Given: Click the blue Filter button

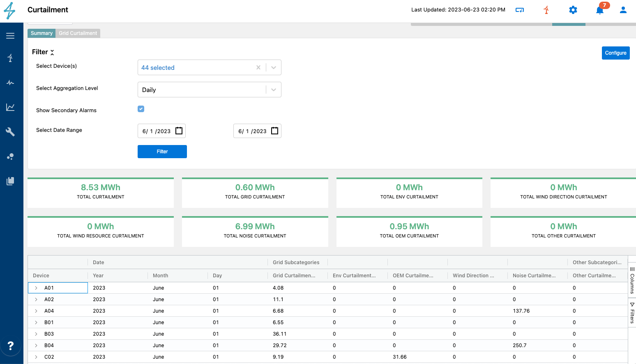Looking at the screenshot, I should [x=162, y=152].
